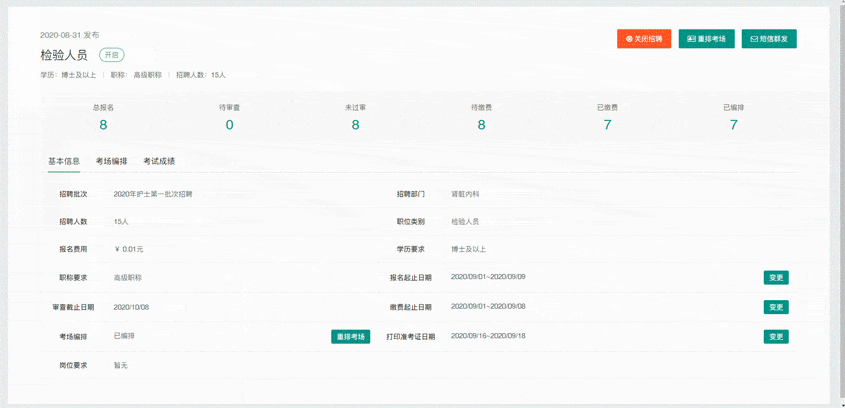Image resolution: width=845 pixels, height=408 pixels.
Task: Click the 审查截止日期 value 2020/10/08
Action: tap(131, 307)
